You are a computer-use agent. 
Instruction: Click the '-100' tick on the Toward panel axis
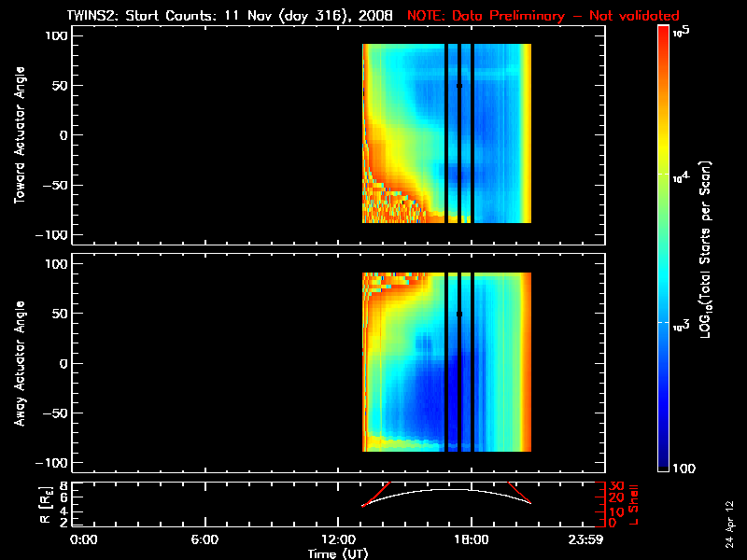tap(51, 235)
